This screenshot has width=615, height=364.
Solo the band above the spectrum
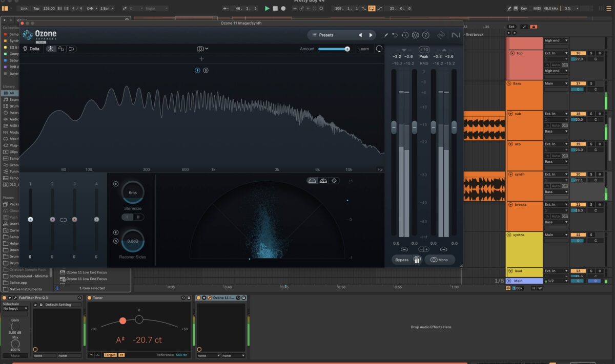pos(206,70)
